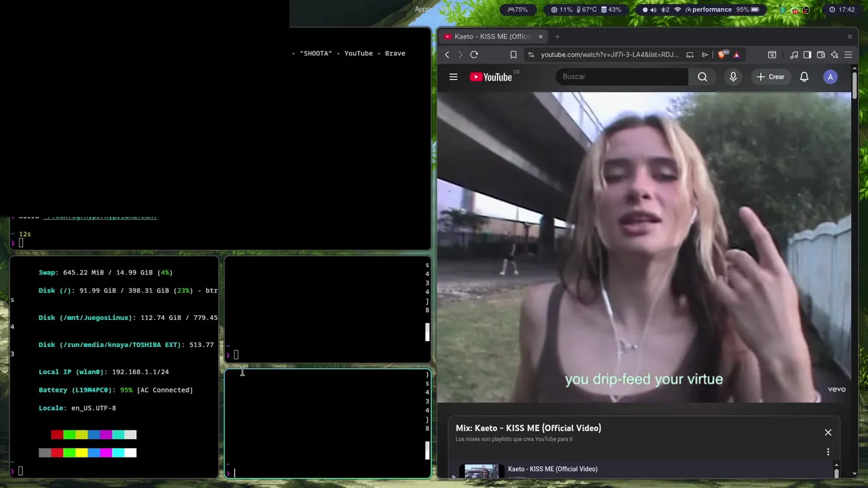Open YouTube notifications bell
The width and height of the screenshot is (868, 488).
804,77
